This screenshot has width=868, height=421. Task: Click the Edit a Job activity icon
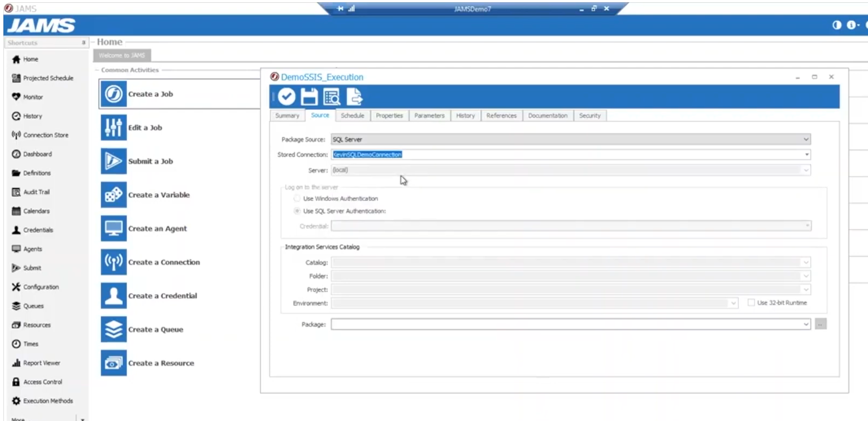(113, 128)
